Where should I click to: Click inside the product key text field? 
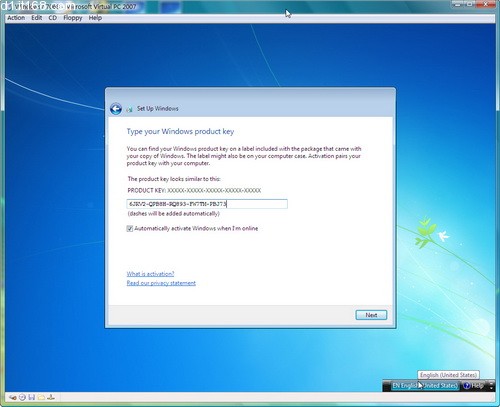click(207, 204)
